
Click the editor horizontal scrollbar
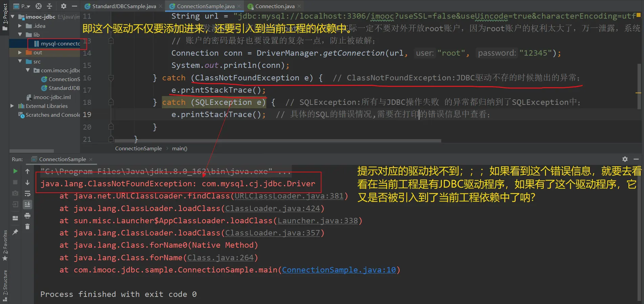point(278,140)
